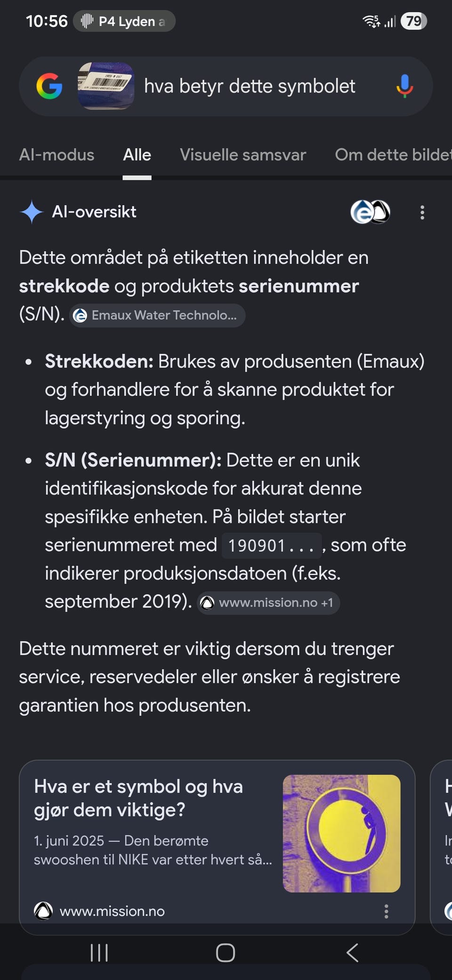Tap the AI-oversikt sparkle icon
The width and height of the screenshot is (452, 980).
tap(32, 212)
